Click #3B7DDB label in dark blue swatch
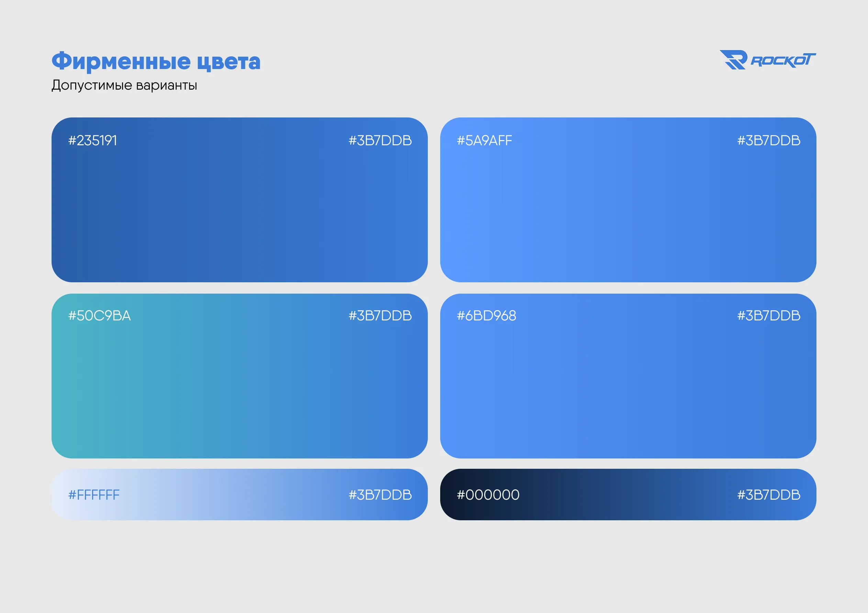The image size is (868, 613). 380,140
